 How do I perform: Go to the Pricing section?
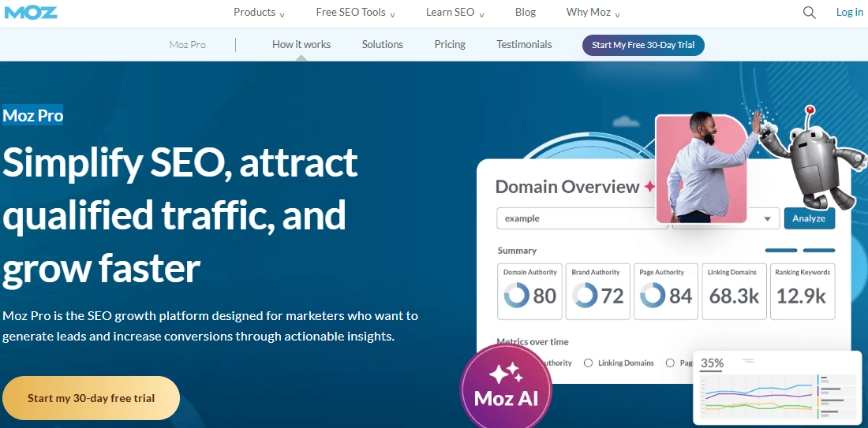(x=450, y=45)
